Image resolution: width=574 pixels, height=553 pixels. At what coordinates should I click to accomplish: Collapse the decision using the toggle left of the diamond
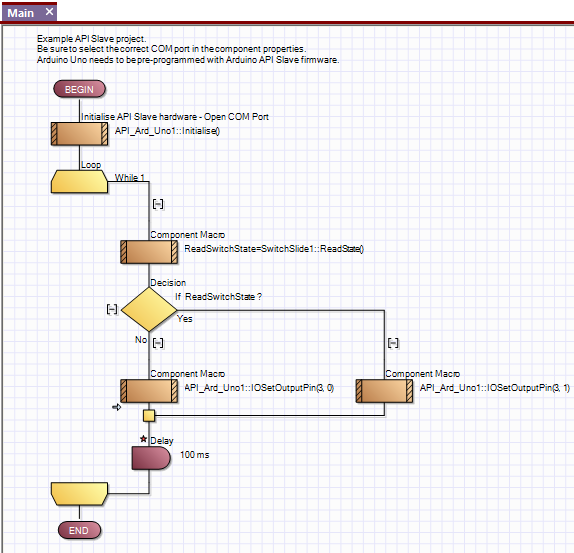click(x=112, y=309)
